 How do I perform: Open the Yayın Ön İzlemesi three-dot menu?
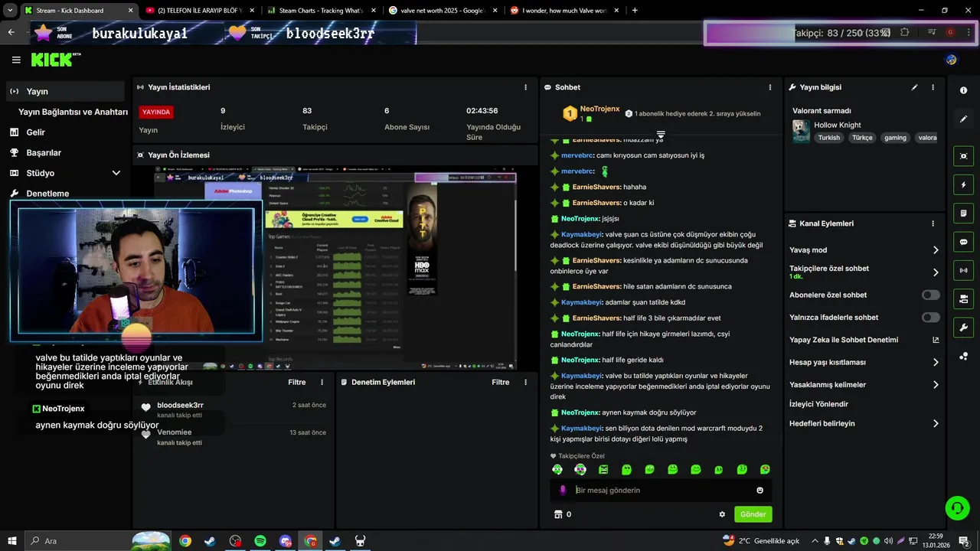525,155
